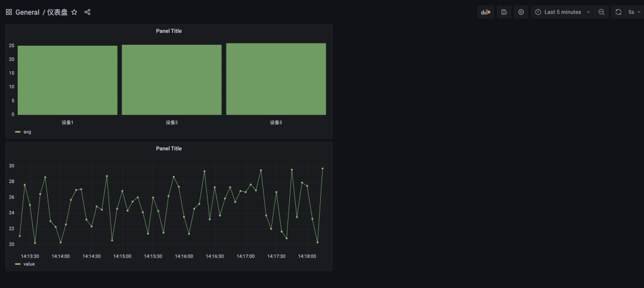Click the 仪表盘 dashboard name
This screenshot has width=644, height=288.
pos(57,12)
